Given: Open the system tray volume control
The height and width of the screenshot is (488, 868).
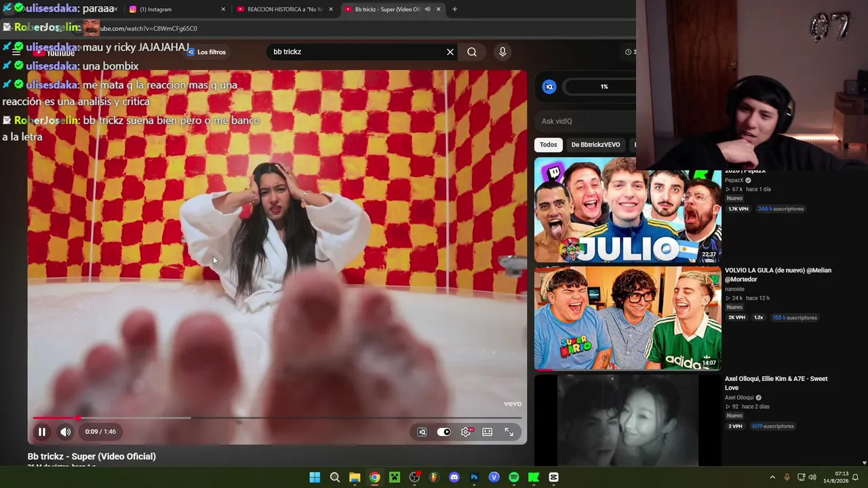Looking at the screenshot, I should [x=812, y=477].
